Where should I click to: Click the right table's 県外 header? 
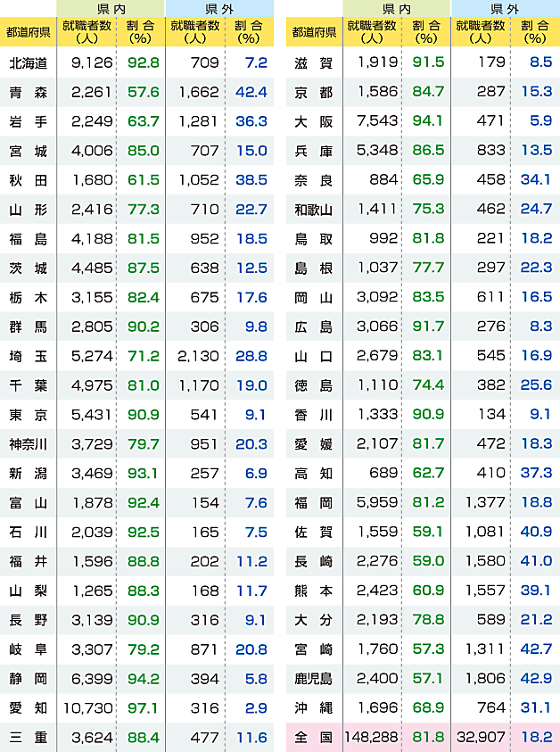505,8
